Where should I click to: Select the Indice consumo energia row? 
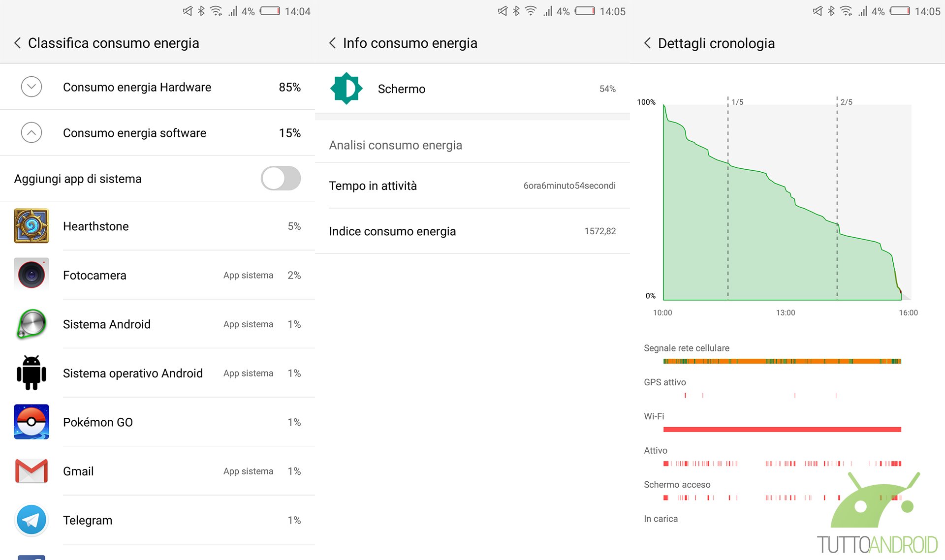(472, 231)
